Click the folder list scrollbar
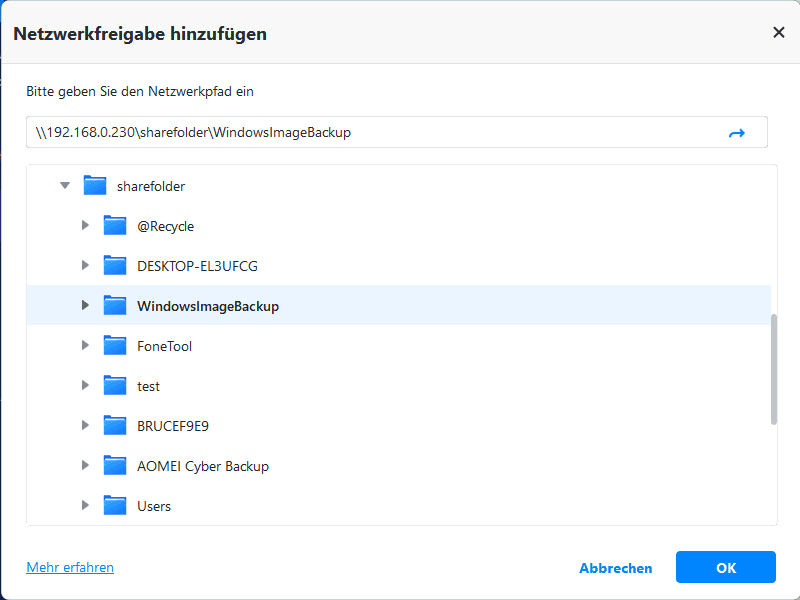 coord(774,370)
